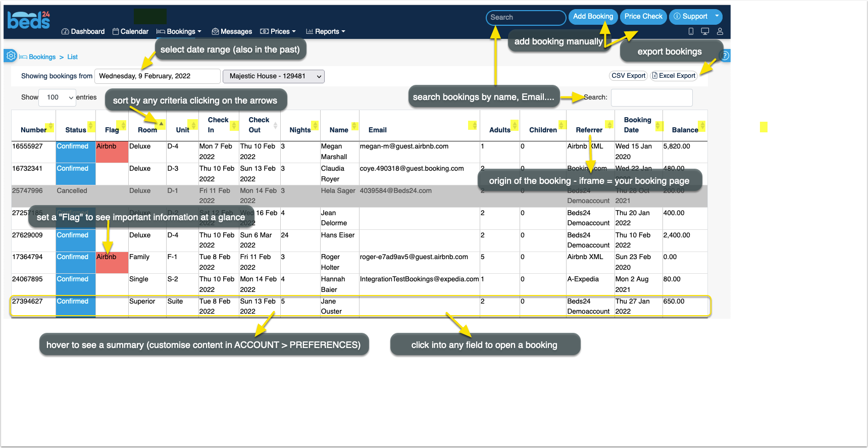This screenshot has height=448, width=868.
Task: Sort by the Balance column arrows
Action: point(702,126)
